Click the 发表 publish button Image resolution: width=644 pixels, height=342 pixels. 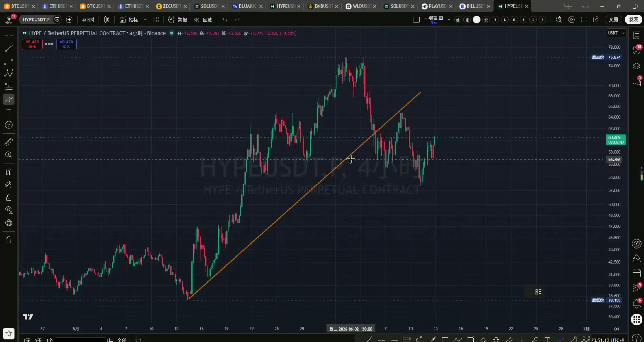(633, 19)
